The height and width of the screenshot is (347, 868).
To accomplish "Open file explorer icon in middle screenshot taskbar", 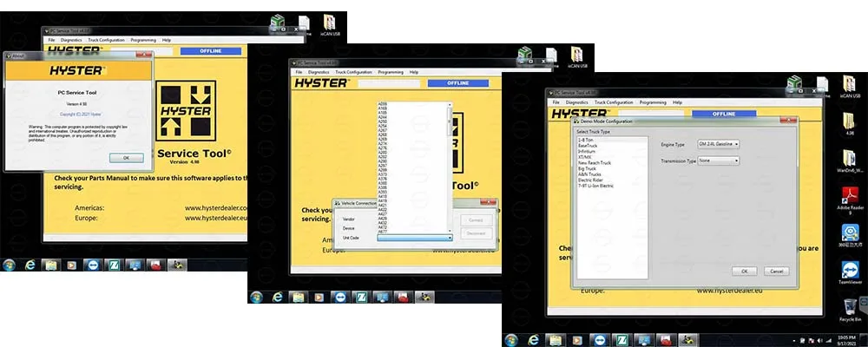I will 298,298.
